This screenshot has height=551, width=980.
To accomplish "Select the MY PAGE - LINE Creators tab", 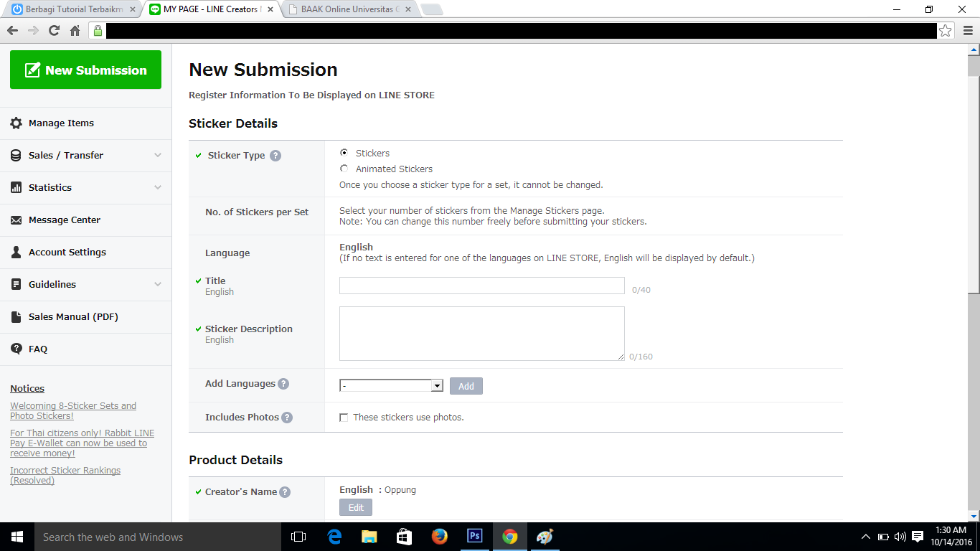I will click(211, 9).
